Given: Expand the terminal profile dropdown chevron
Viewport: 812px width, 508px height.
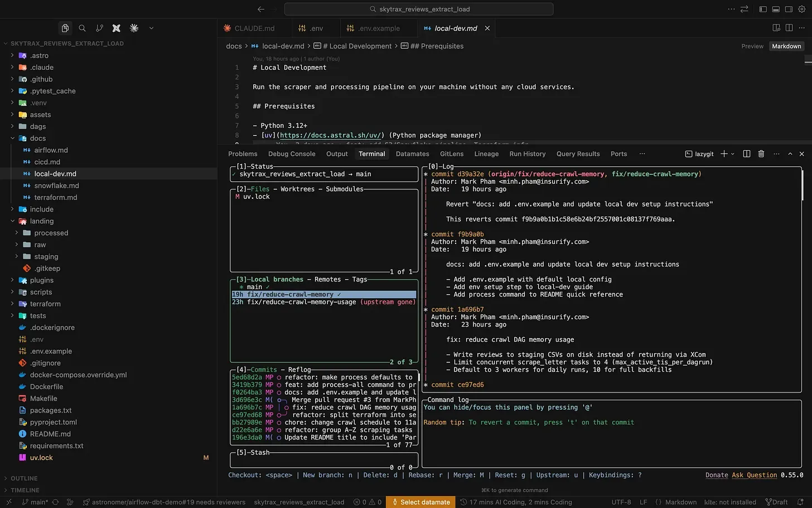Looking at the screenshot, I should [731, 154].
